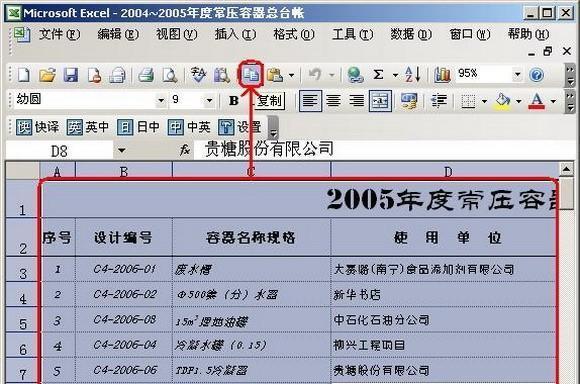
Task: Open a file with folder icon
Action: point(47,75)
